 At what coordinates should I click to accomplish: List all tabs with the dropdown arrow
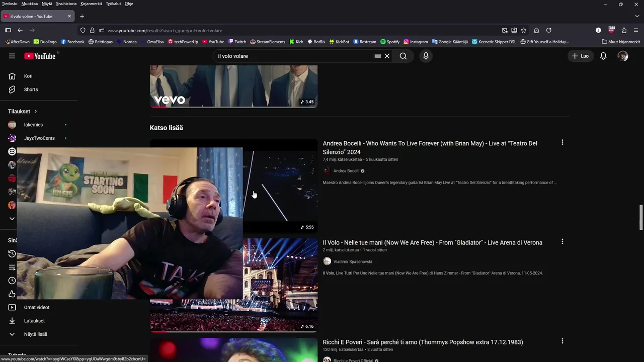[637, 16]
